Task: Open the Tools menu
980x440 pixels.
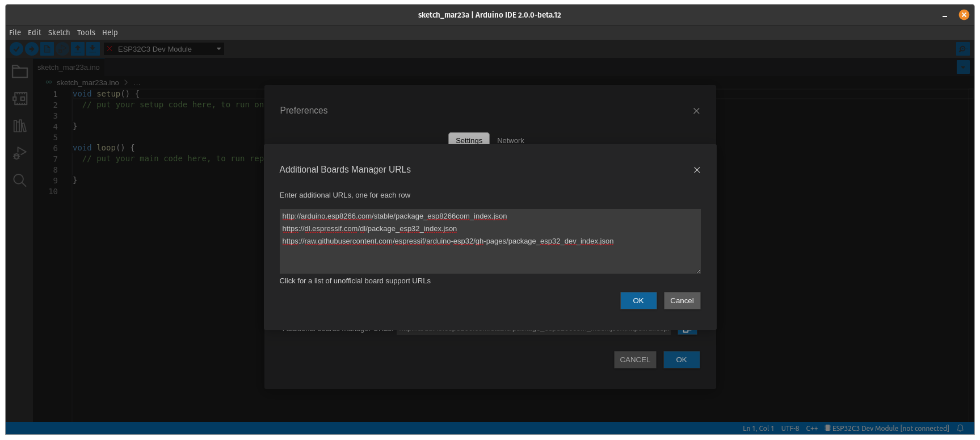Action: [x=86, y=32]
